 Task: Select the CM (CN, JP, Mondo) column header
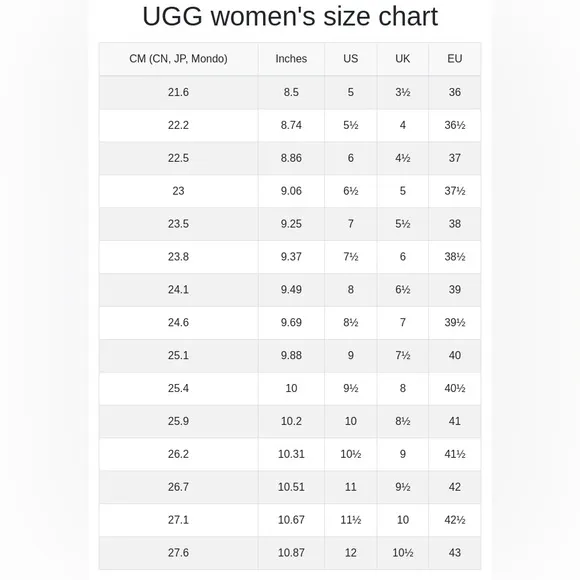(x=178, y=59)
